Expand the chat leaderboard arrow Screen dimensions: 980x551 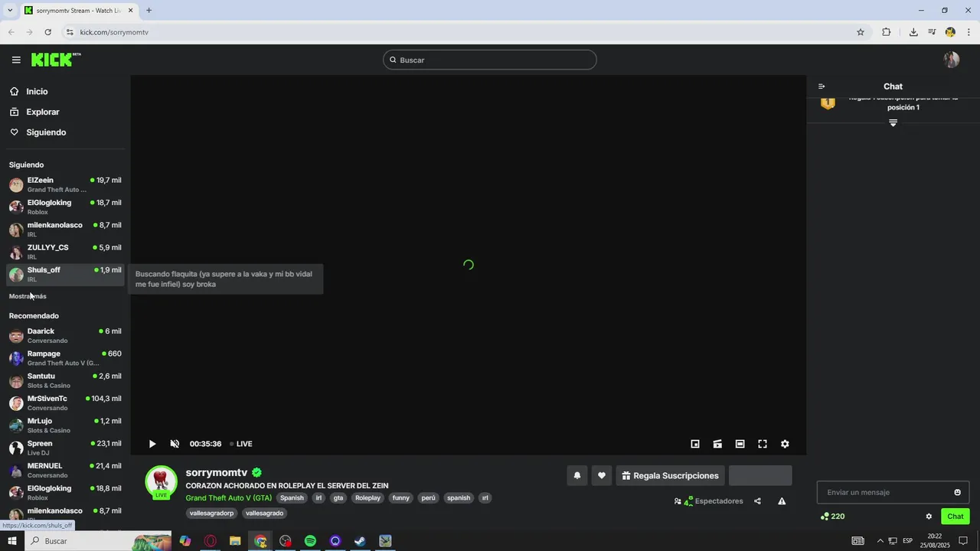[893, 123]
